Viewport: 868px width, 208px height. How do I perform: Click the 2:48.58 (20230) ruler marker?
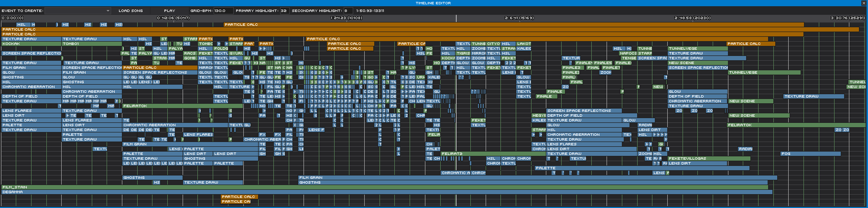(x=692, y=18)
